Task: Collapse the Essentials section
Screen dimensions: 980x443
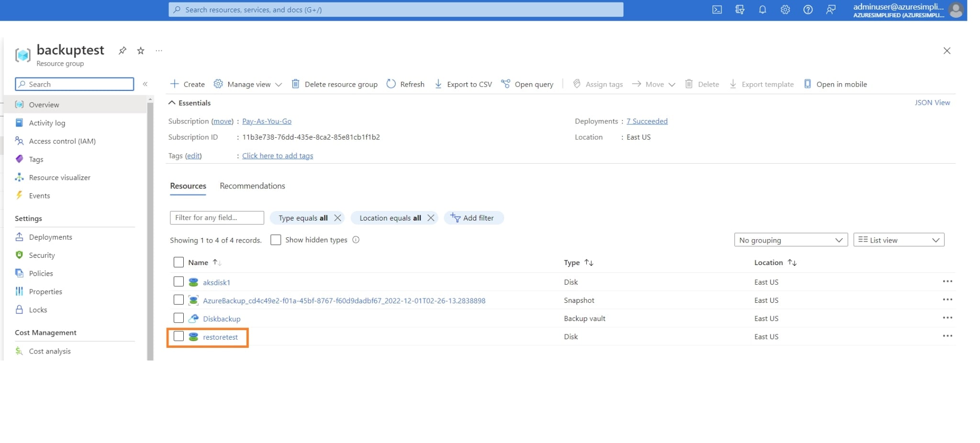Action: [172, 103]
